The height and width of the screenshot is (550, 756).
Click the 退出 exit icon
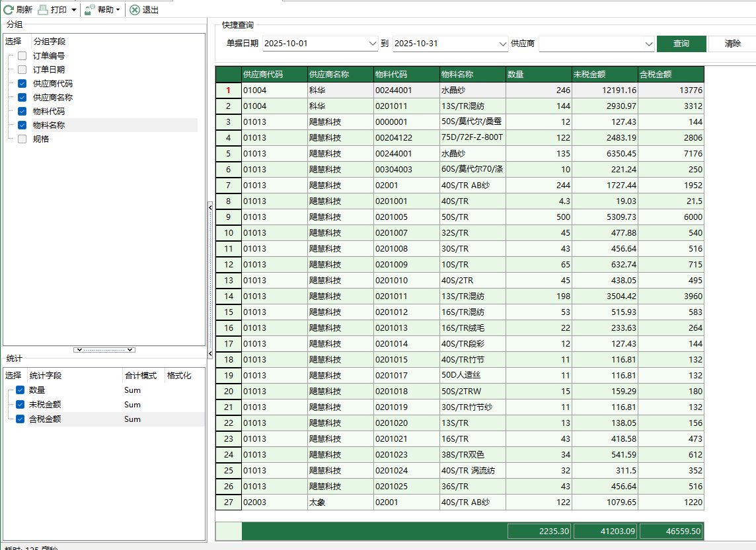135,10
